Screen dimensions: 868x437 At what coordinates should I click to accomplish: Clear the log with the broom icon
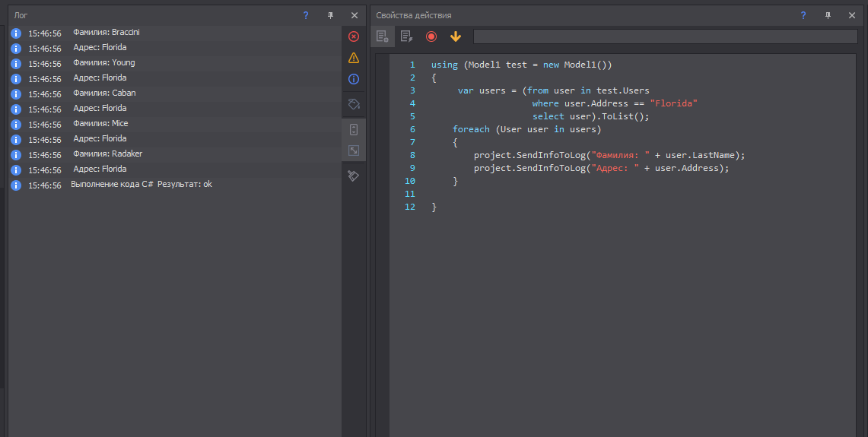coord(354,176)
